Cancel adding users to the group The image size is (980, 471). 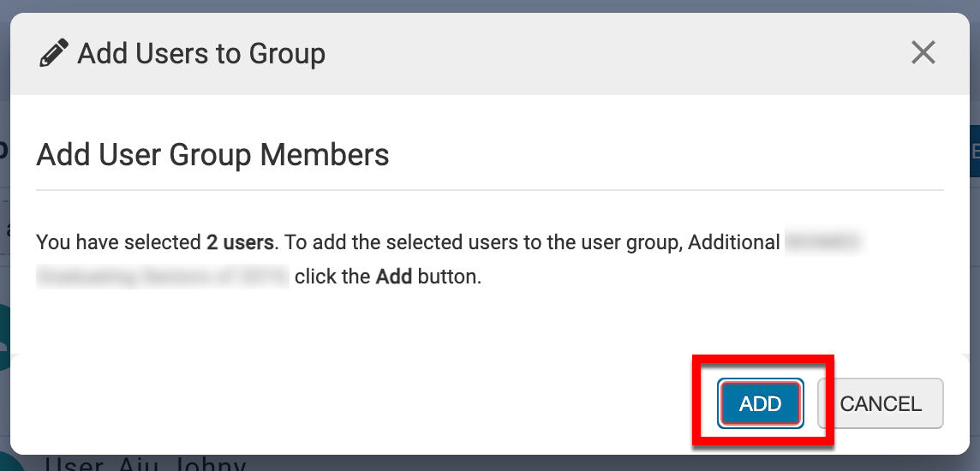coord(880,404)
